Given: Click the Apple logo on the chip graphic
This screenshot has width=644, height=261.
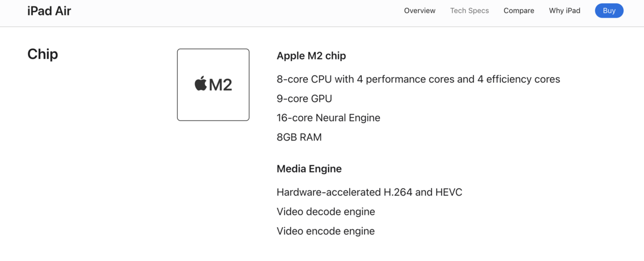Looking at the screenshot, I should point(201,84).
